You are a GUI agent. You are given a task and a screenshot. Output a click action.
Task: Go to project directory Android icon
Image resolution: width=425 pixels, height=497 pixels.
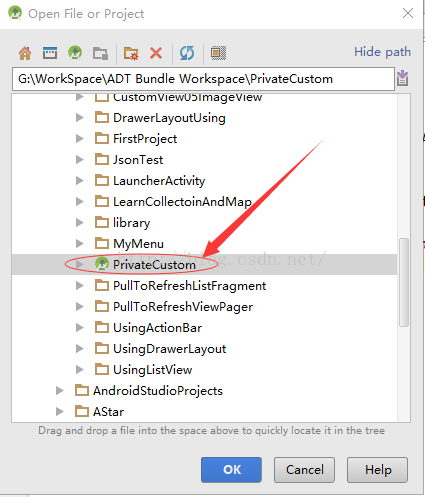pyautogui.click(x=75, y=53)
